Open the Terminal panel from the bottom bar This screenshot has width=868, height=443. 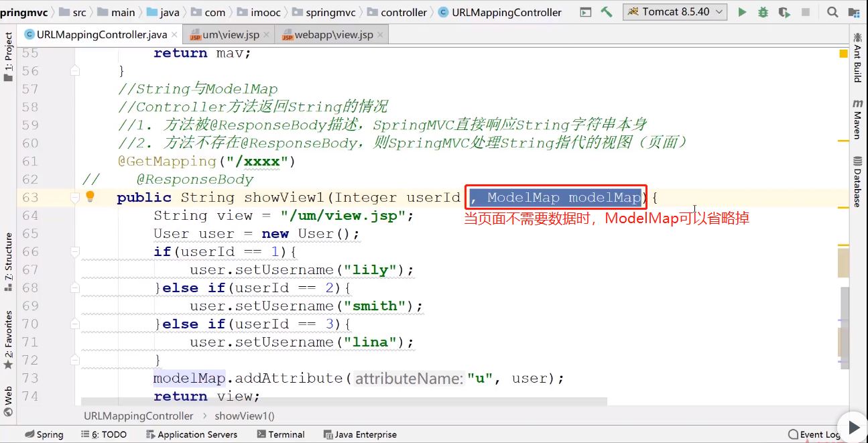[x=280, y=434]
